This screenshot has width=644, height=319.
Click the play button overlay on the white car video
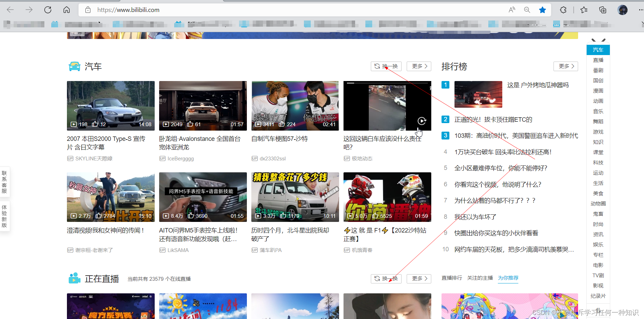[422, 121]
